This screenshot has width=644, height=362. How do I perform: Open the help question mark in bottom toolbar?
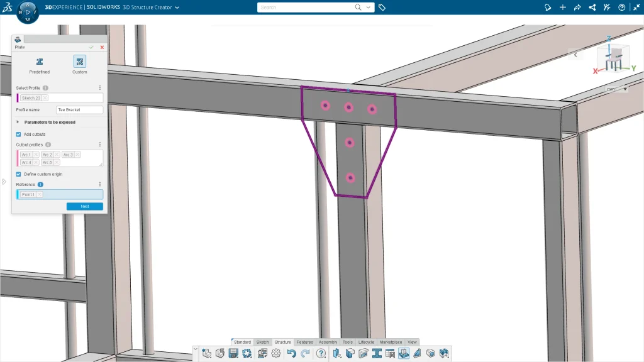click(321, 353)
